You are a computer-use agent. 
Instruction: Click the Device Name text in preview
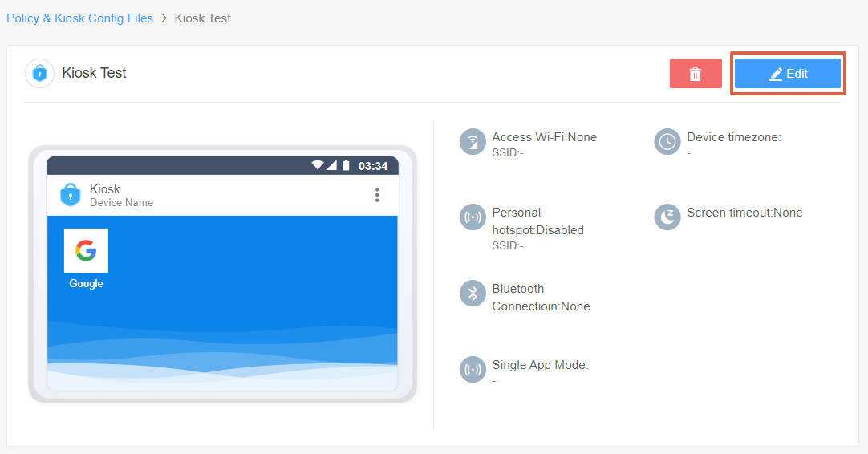coord(121,203)
